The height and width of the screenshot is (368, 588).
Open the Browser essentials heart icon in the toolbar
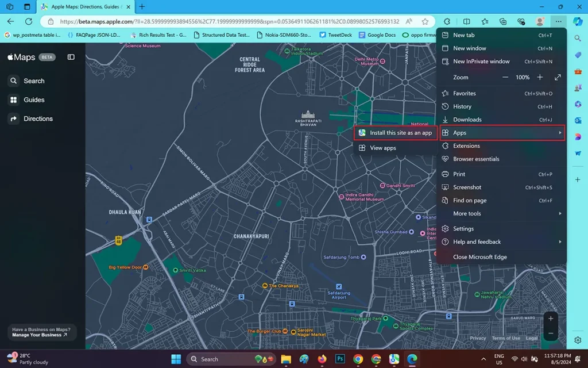(x=521, y=21)
